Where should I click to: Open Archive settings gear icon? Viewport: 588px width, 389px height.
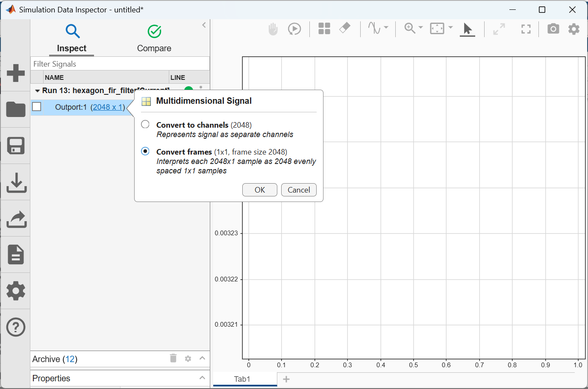tap(188, 359)
